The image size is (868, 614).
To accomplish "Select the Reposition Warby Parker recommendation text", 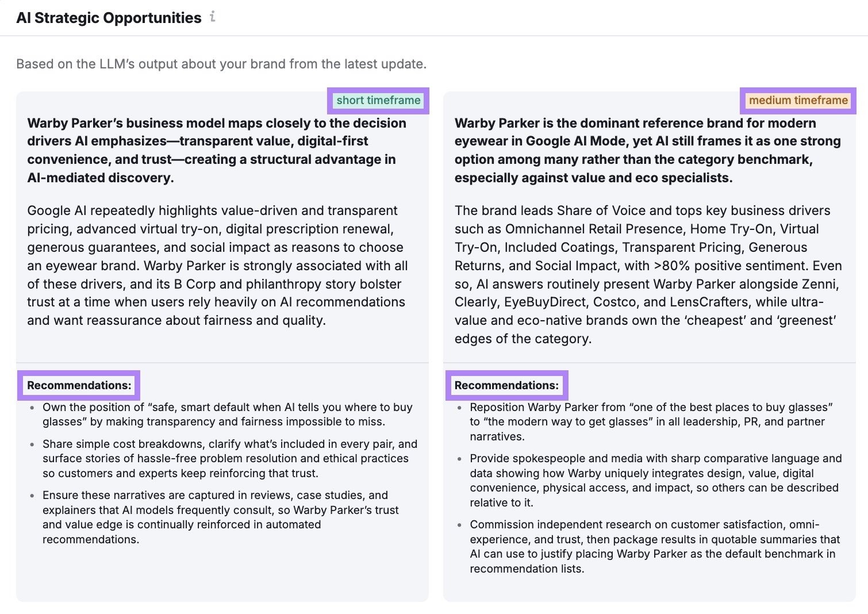I will tap(651, 421).
